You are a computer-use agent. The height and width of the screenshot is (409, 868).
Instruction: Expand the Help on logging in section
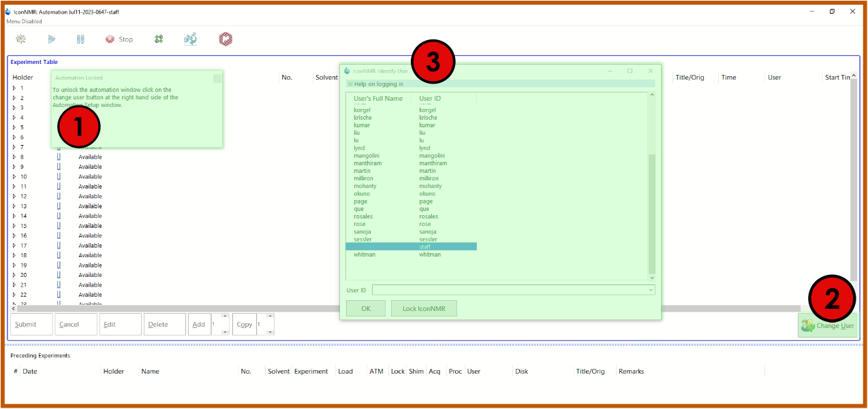point(350,84)
